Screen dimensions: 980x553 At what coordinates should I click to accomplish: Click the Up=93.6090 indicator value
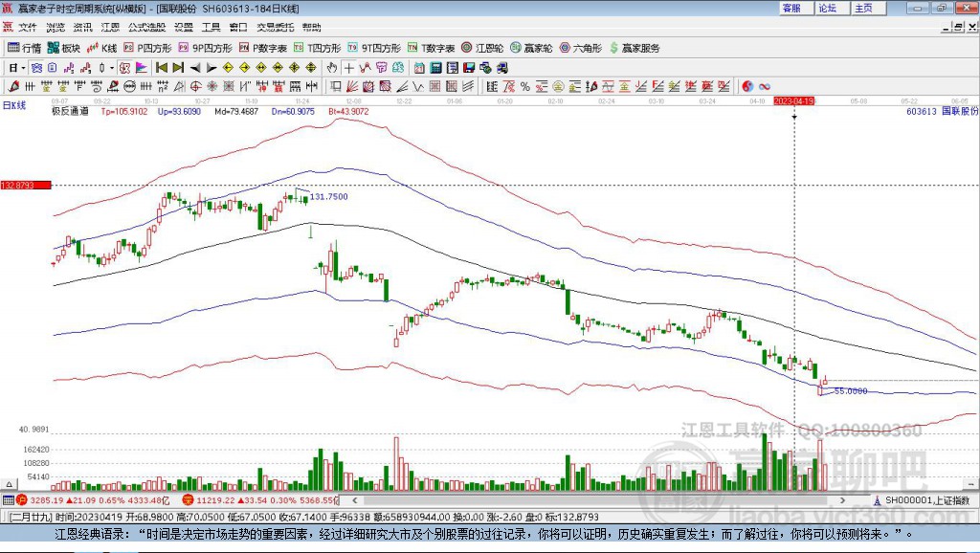tap(179, 111)
